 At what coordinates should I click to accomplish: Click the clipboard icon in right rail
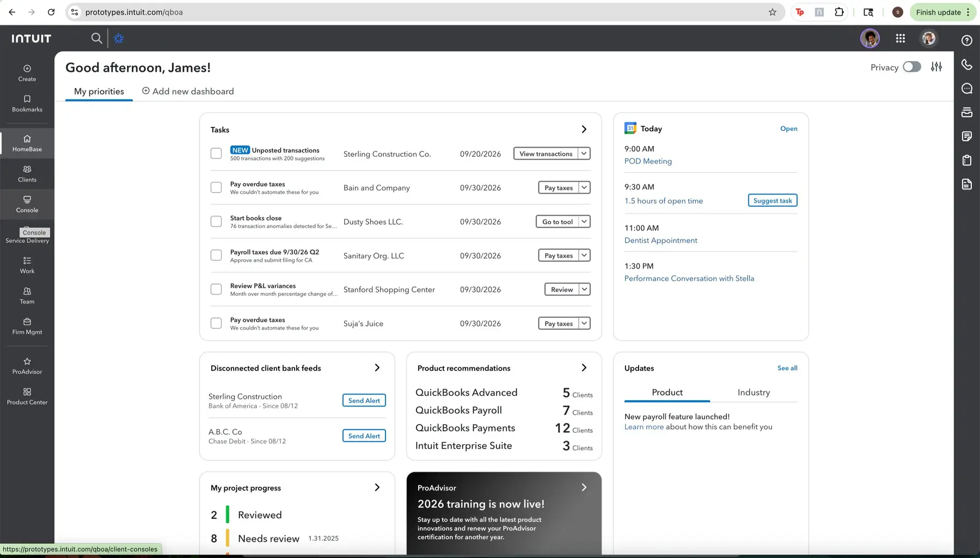(x=967, y=160)
